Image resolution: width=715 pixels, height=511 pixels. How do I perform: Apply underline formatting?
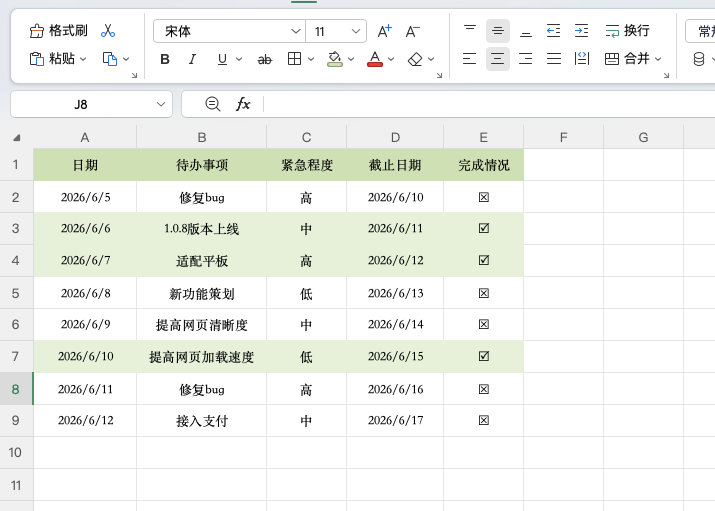pos(222,59)
